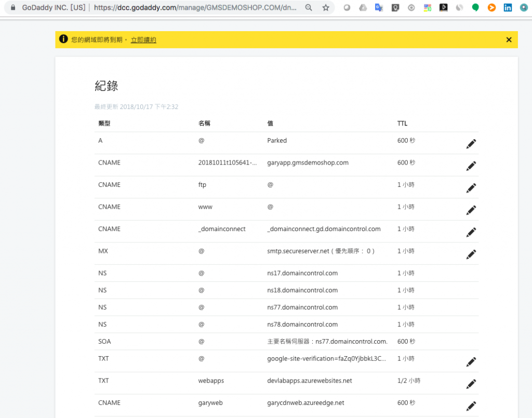Click the '1/2 小時' TTL cell

click(x=409, y=381)
